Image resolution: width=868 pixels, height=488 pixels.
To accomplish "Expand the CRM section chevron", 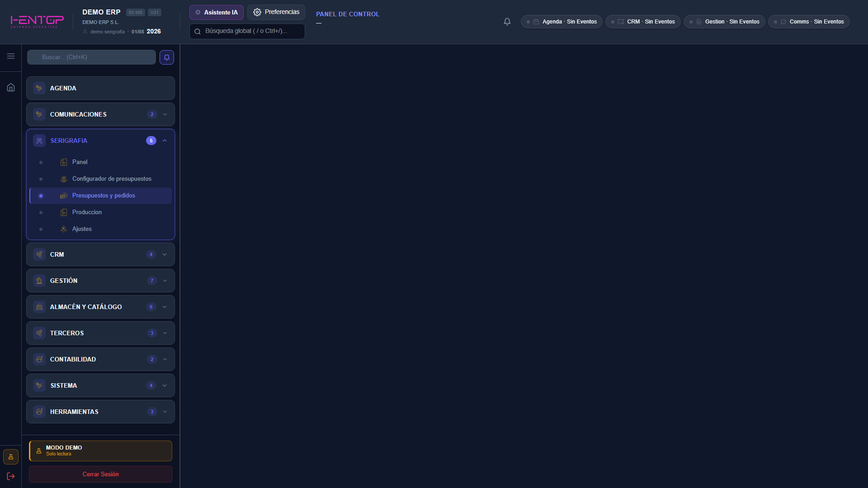I will [x=165, y=254].
